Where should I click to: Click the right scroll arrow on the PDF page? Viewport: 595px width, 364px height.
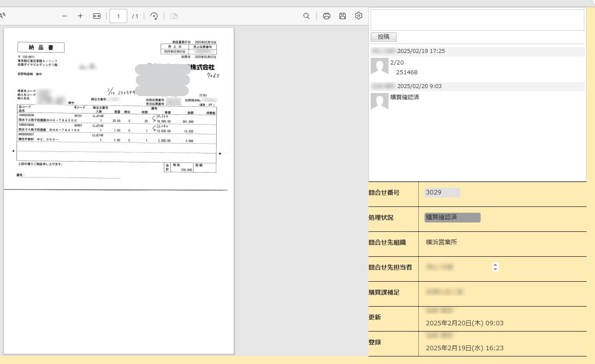click(220, 154)
